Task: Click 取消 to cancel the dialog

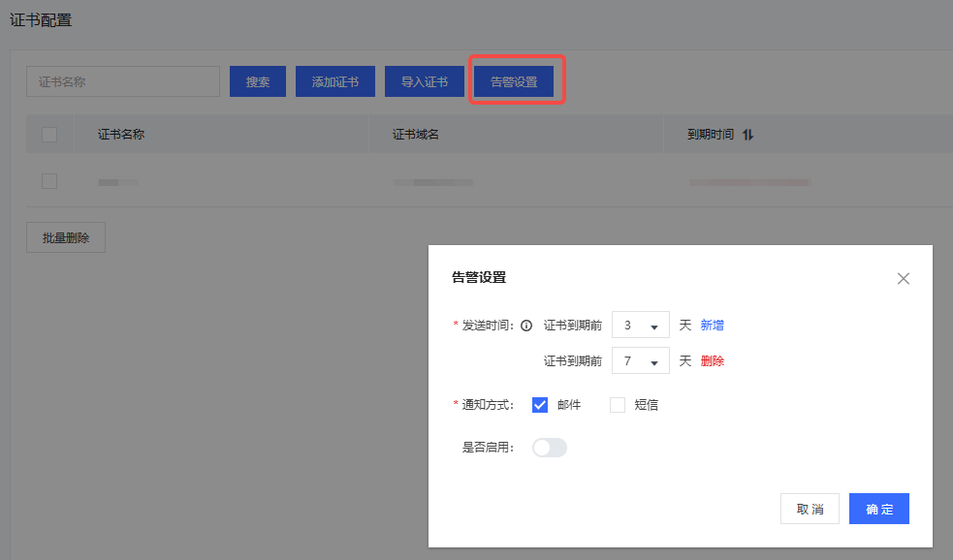Action: click(x=810, y=508)
